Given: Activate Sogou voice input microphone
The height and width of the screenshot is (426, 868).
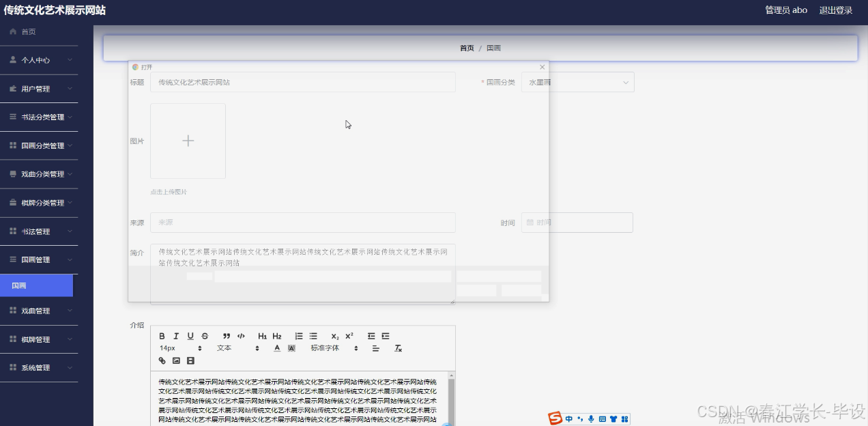Looking at the screenshot, I should pyautogui.click(x=591, y=419).
